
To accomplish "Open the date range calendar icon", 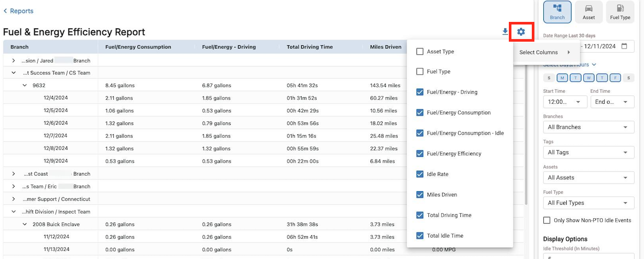I will click(x=625, y=46).
